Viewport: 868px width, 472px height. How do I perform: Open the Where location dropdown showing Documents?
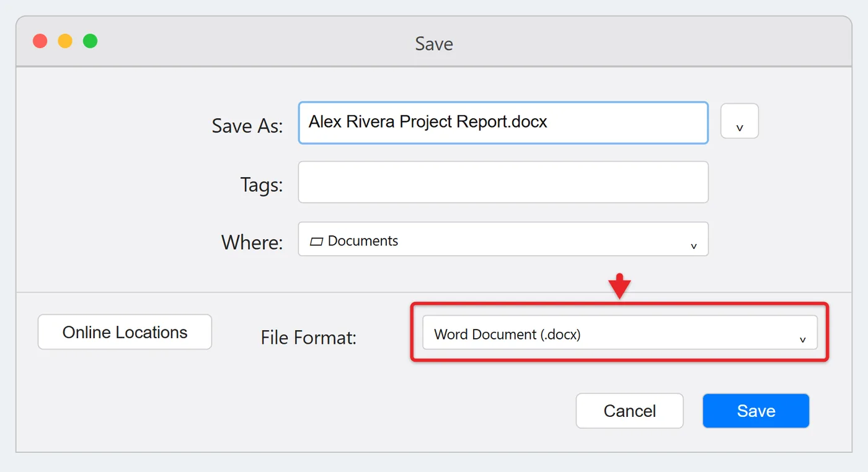503,239
